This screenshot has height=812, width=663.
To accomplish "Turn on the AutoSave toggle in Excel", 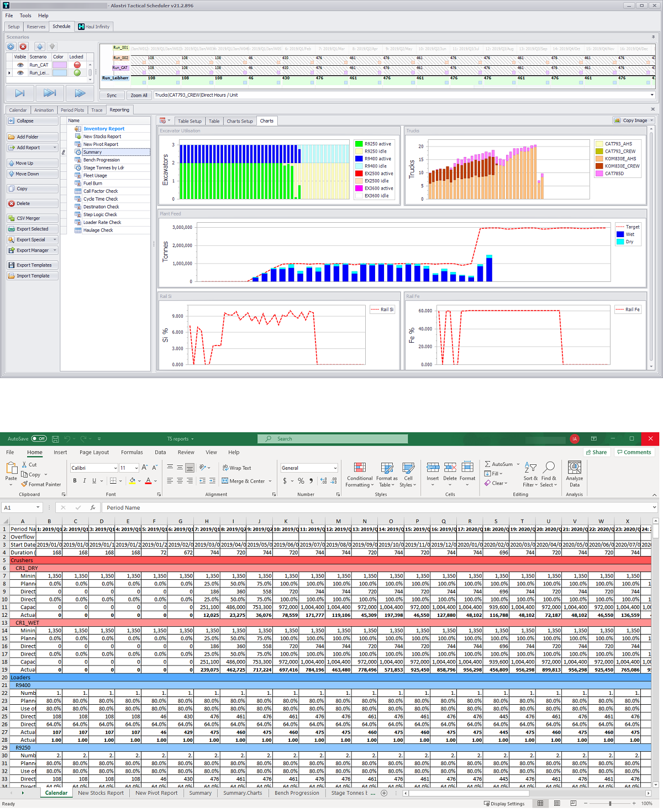I will point(39,439).
